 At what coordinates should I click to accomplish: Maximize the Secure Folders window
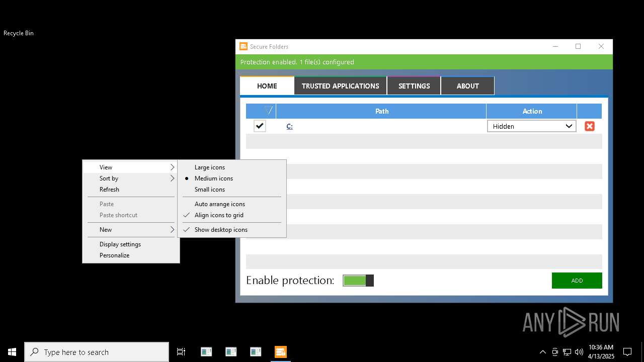pyautogui.click(x=578, y=46)
